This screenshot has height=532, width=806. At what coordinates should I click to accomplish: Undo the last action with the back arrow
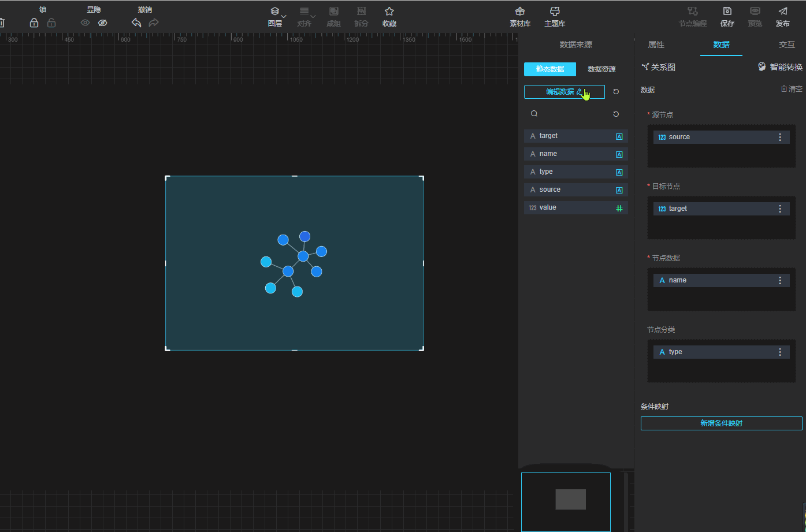136,23
